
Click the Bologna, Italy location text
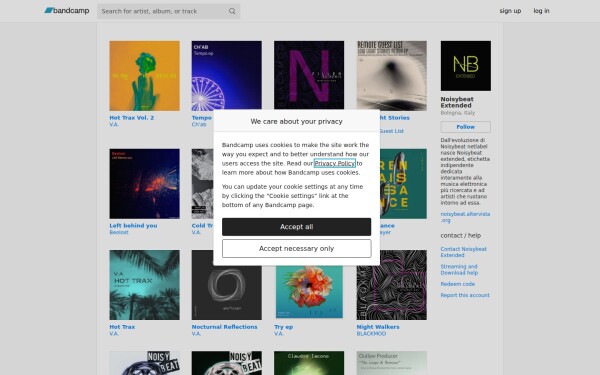coord(458,113)
